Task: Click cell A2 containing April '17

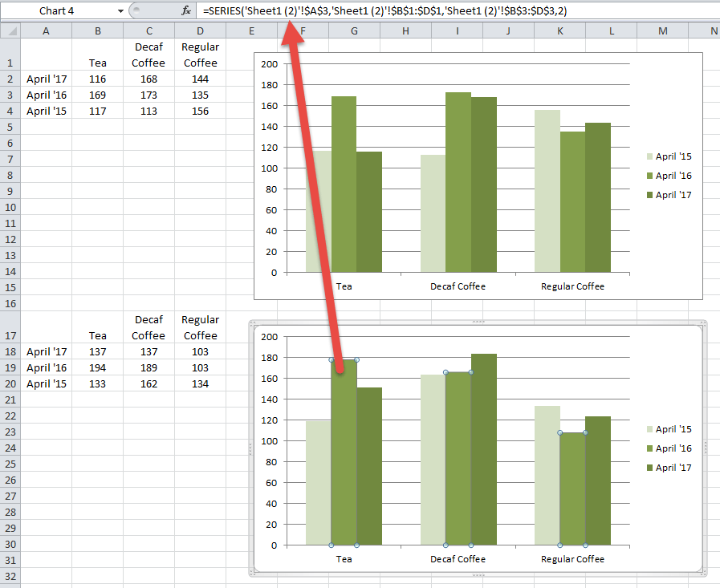Action: 46,79
